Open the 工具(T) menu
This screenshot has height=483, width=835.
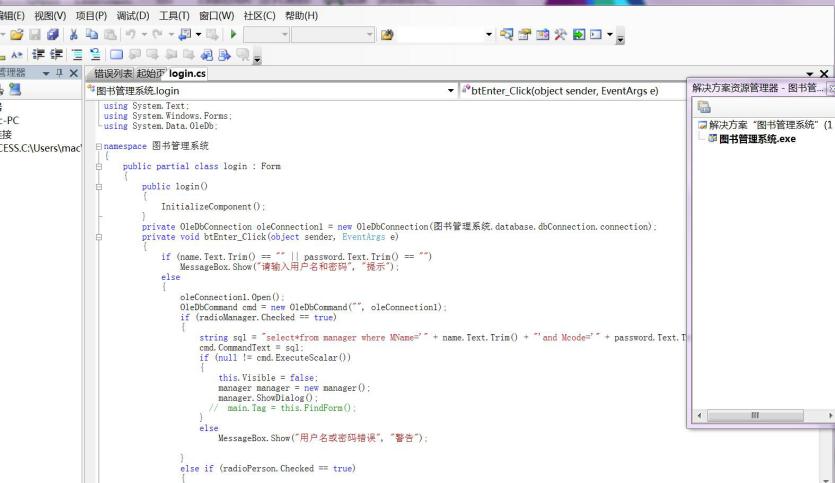tap(175, 15)
